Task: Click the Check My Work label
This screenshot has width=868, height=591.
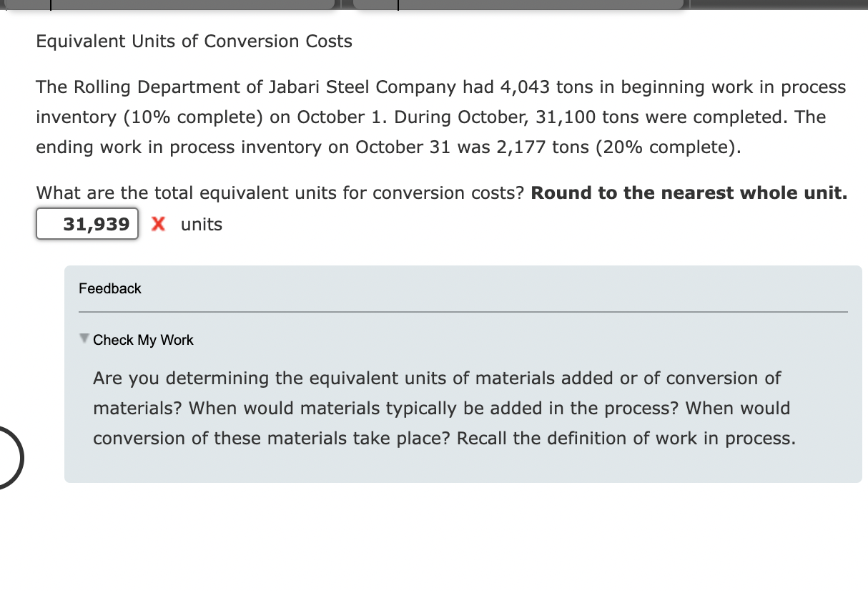Action: (142, 340)
